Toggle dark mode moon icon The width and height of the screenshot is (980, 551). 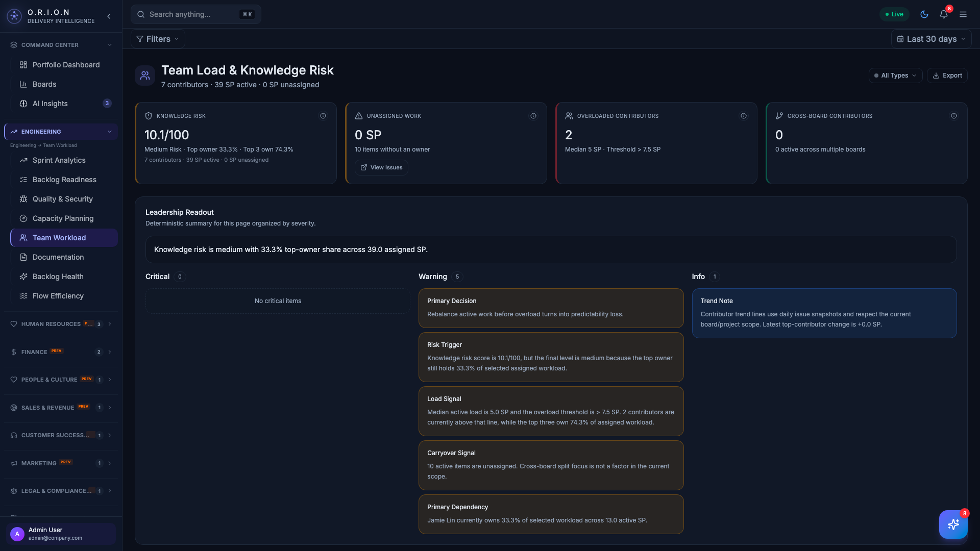tap(924, 14)
